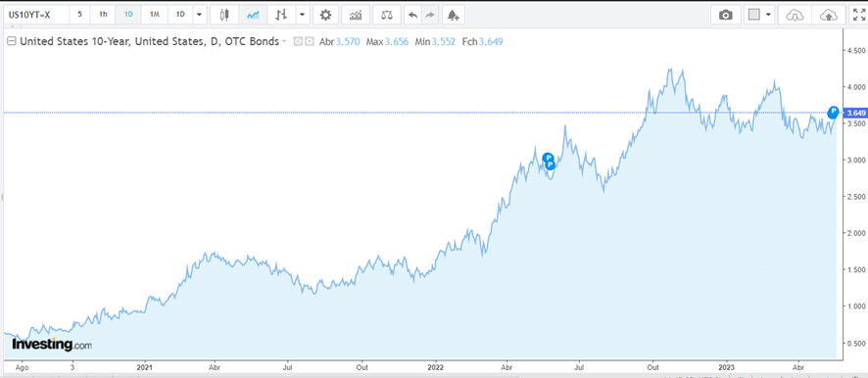The image size is (868, 378).
Task: Select the area line chart type icon
Action: coord(253,15)
